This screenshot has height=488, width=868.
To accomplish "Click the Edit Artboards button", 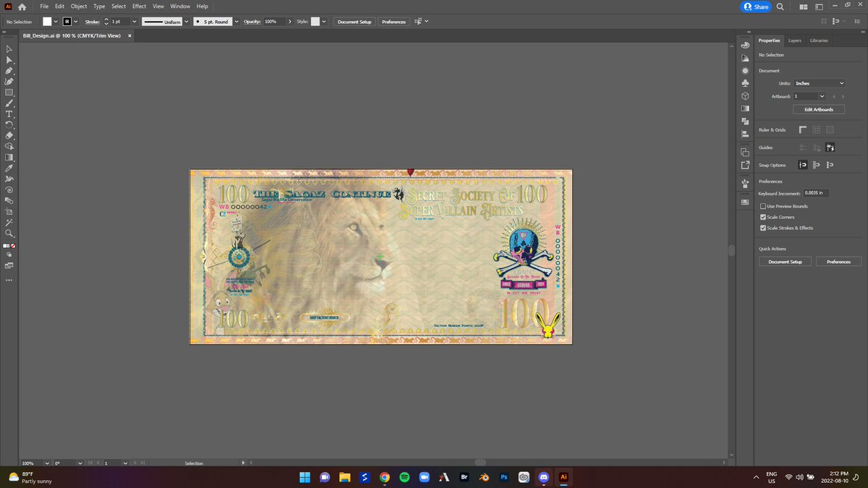I will pos(819,109).
